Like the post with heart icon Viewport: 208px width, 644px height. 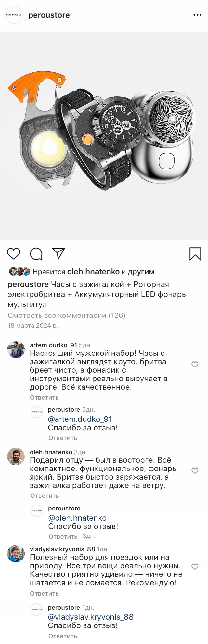coord(14,253)
